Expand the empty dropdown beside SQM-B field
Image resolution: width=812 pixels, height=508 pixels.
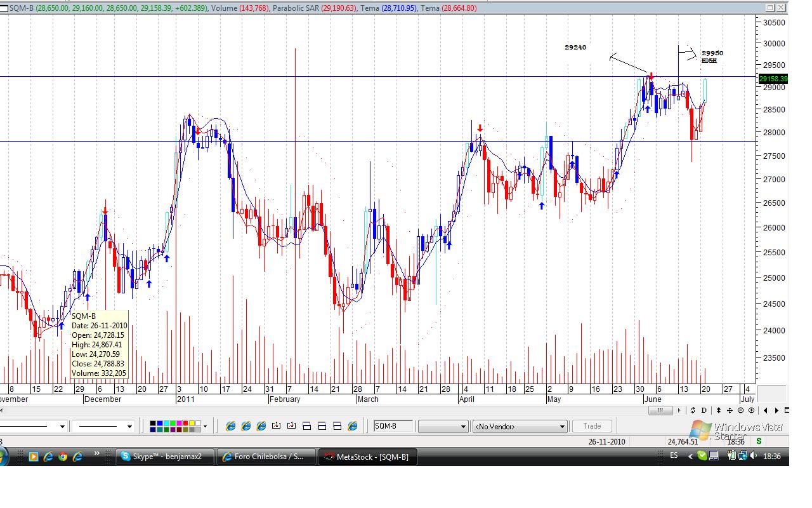tap(463, 427)
